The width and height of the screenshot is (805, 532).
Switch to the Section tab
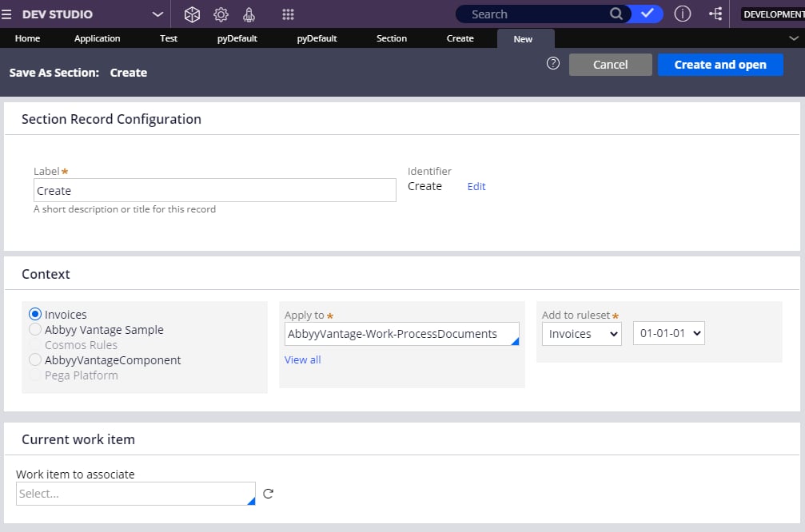[x=391, y=38]
